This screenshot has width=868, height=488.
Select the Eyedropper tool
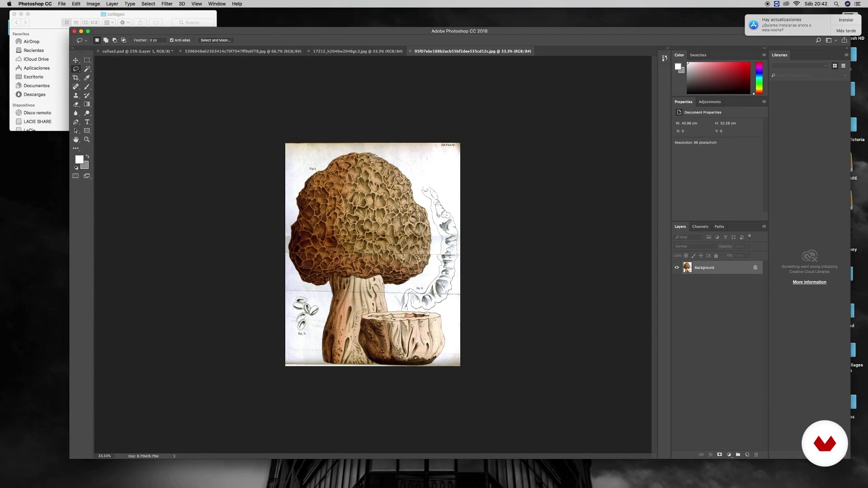click(87, 78)
